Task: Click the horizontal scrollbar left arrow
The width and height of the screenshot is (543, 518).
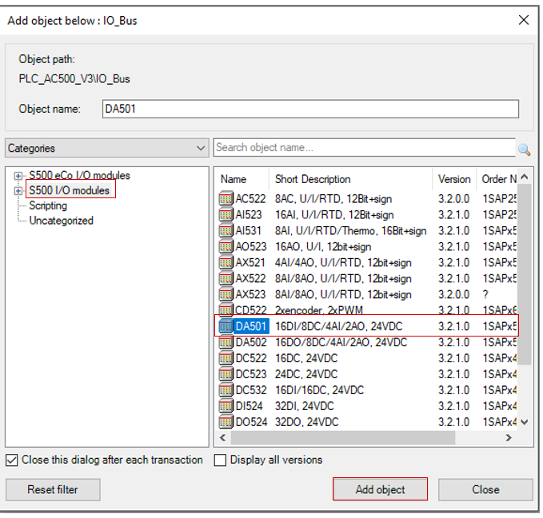Action: [x=223, y=438]
